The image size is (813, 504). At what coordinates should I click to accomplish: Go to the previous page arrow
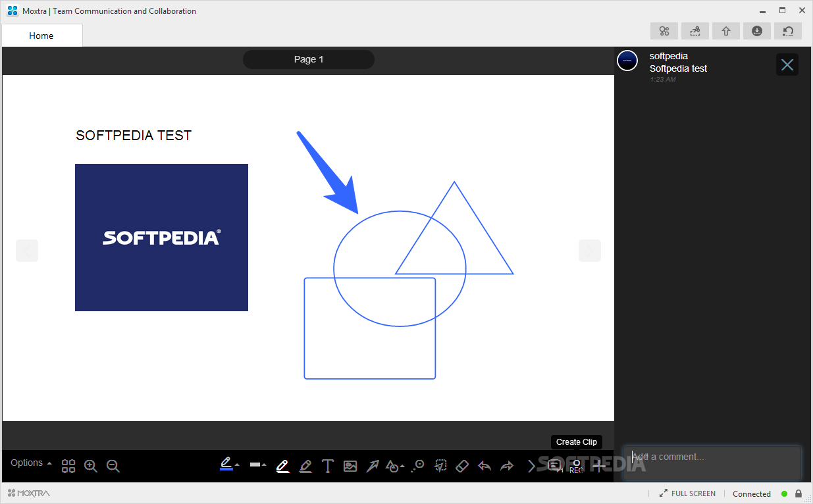click(x=27, y=251)
